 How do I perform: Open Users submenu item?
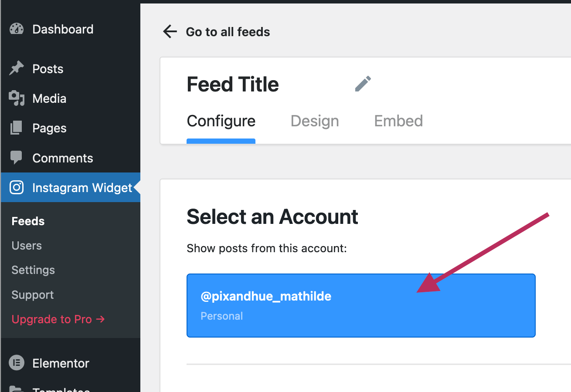pyautogui.click(x=27, y=246)
